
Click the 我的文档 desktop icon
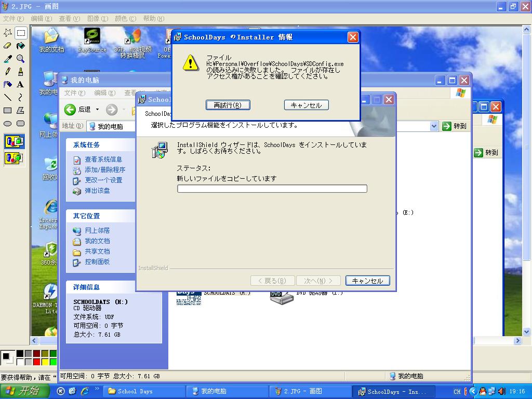tap(51, 41)
